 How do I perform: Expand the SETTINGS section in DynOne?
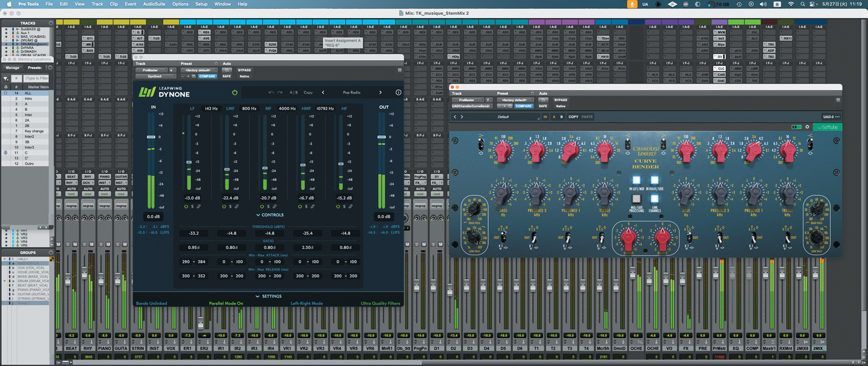coord(268,296)
